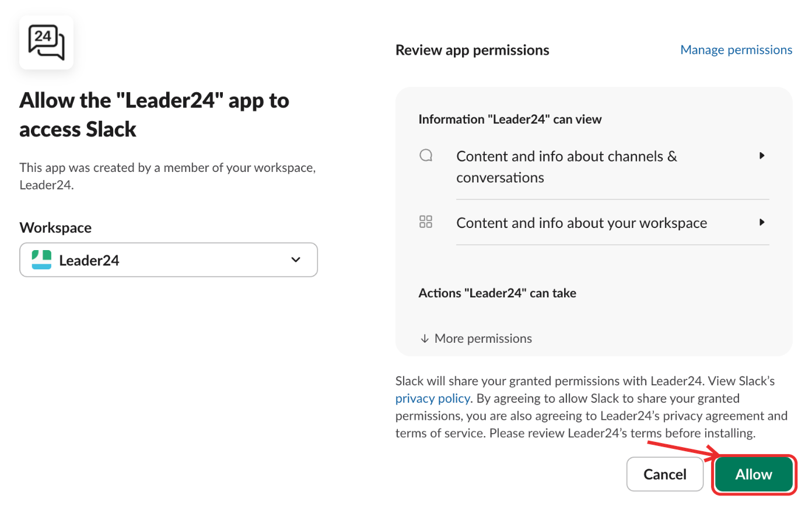812x506 pixels.
Task: Click 'Information "Leader24" can view' label
Action: pyautogui.click(x=510, y=120)
